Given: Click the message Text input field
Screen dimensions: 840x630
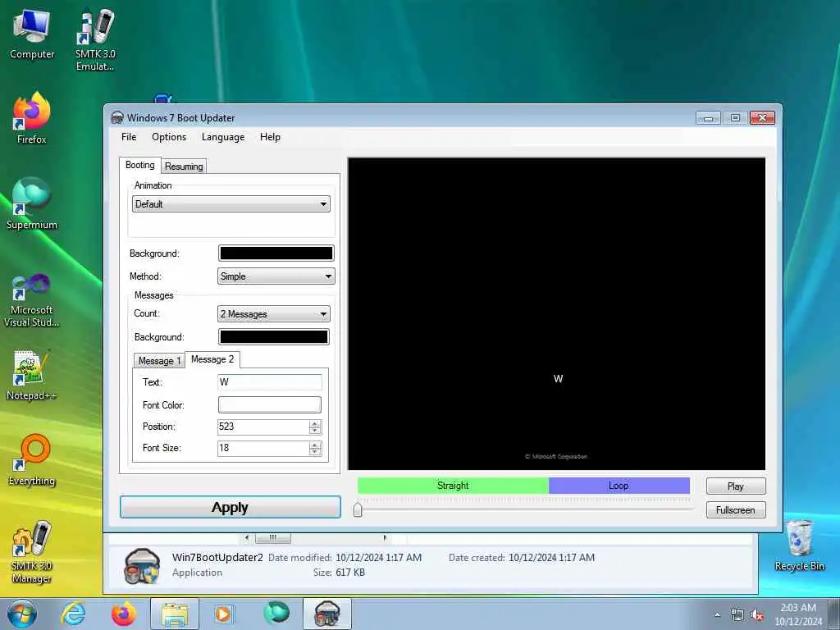Looking at the screenshot, I should 269,382.
